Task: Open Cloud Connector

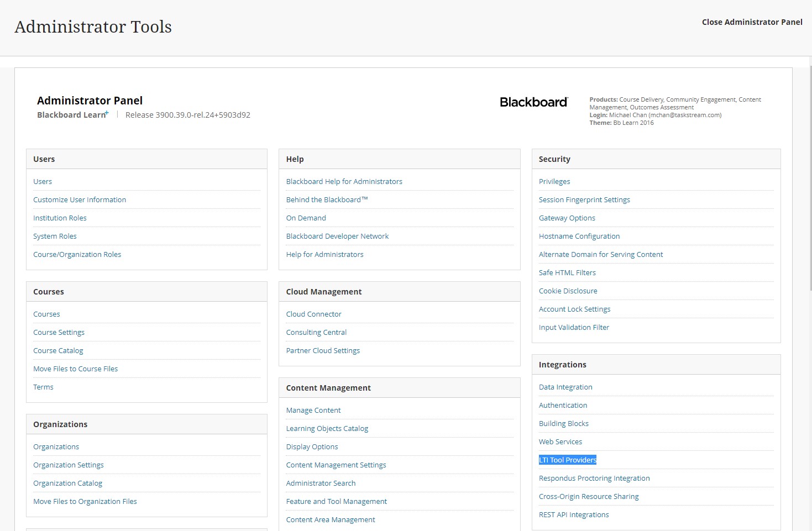Action: tap(313, 314)
